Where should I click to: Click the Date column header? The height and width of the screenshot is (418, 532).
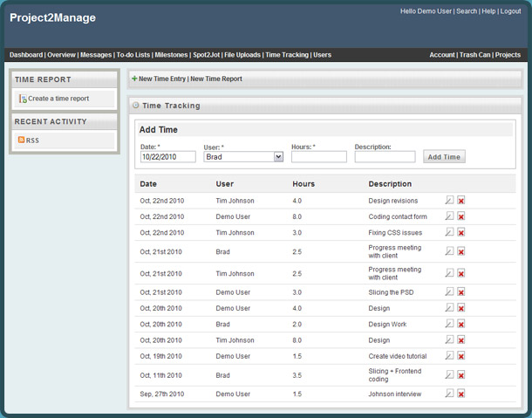coord(148,184)
